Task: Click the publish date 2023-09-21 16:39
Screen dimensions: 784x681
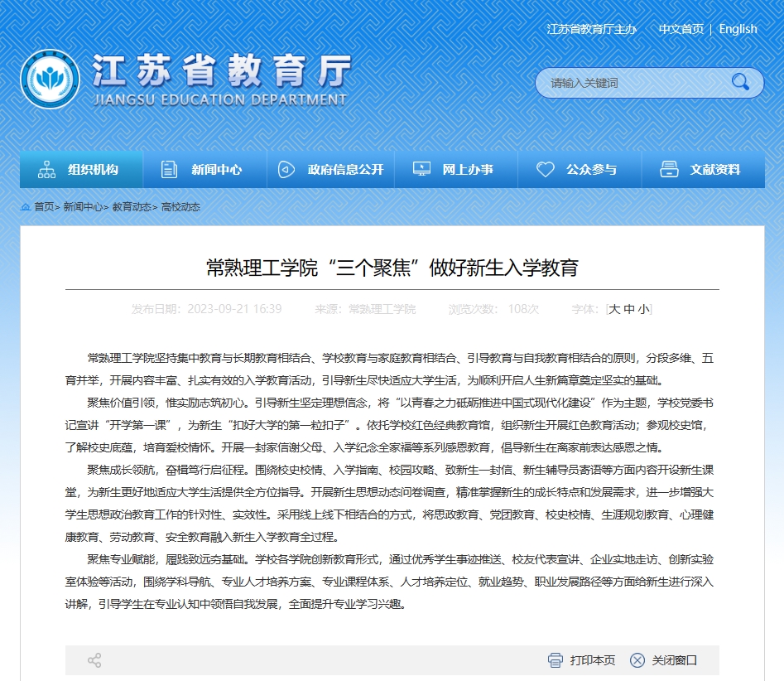Action: [x=234, y=309]
